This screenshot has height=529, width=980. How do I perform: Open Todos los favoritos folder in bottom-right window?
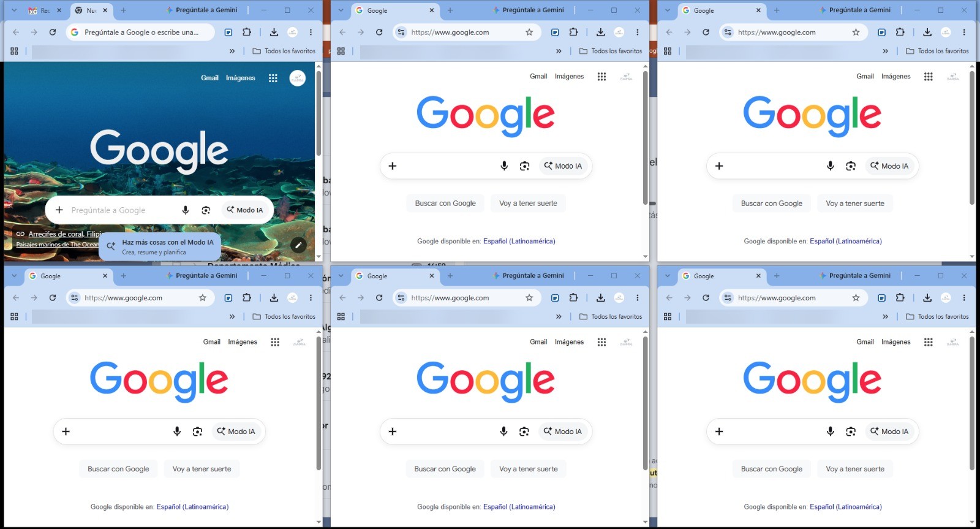tap(937, 316)
